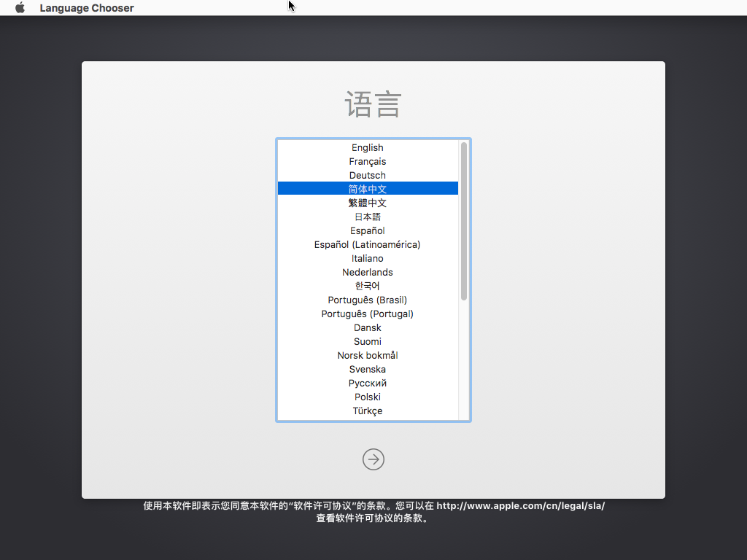Viewport: 747px width, 560px height.
Task: Select Nederlands language entry
Action: pos(367,273)
